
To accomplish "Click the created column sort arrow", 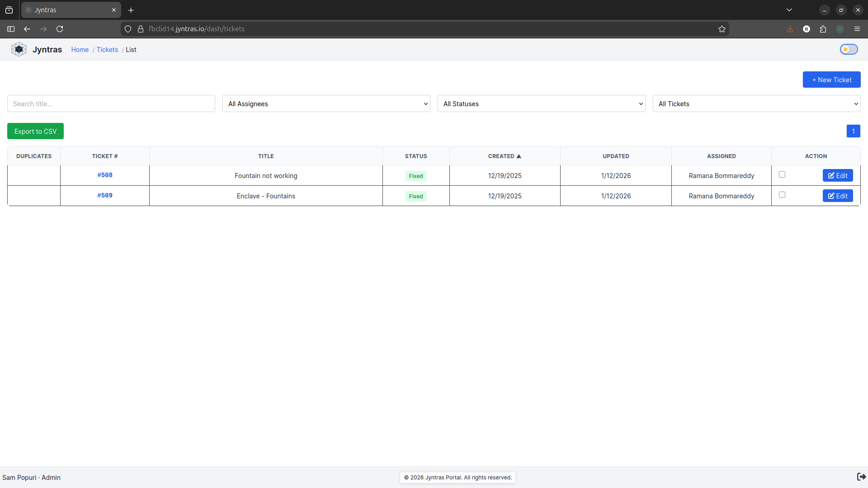I will tap(519, 156).
